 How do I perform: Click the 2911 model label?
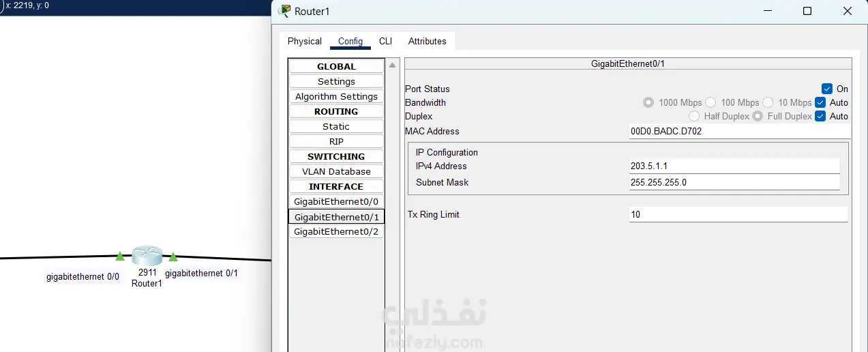(147, 272)
